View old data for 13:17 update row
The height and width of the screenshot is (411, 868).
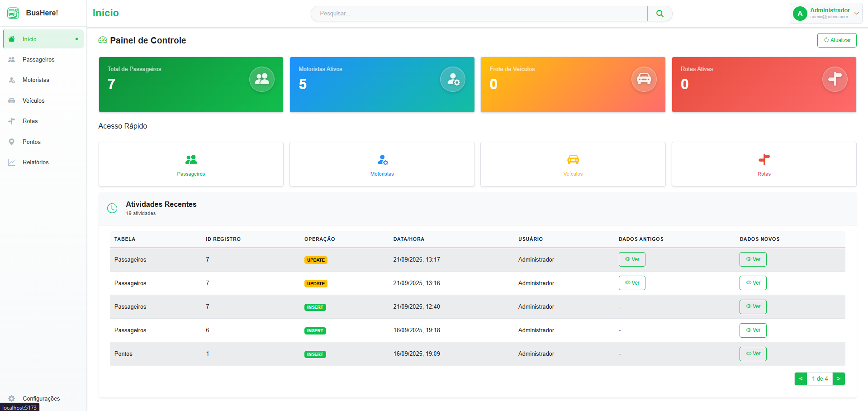tap(631, 259)
